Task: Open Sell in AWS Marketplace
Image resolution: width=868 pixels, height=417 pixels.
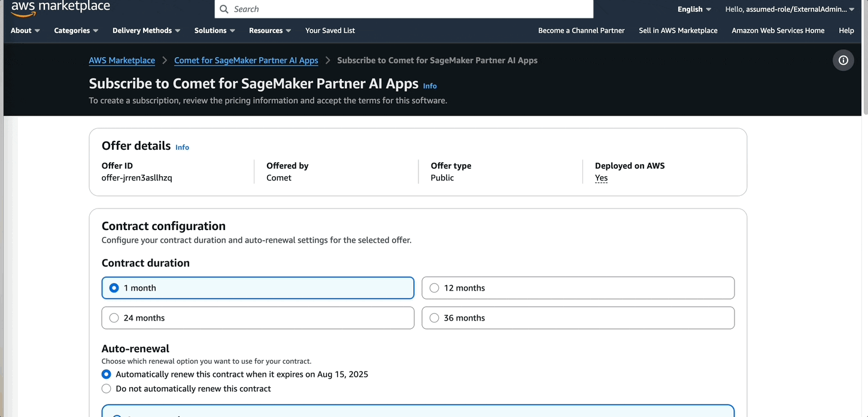Action: coord(678,31)
